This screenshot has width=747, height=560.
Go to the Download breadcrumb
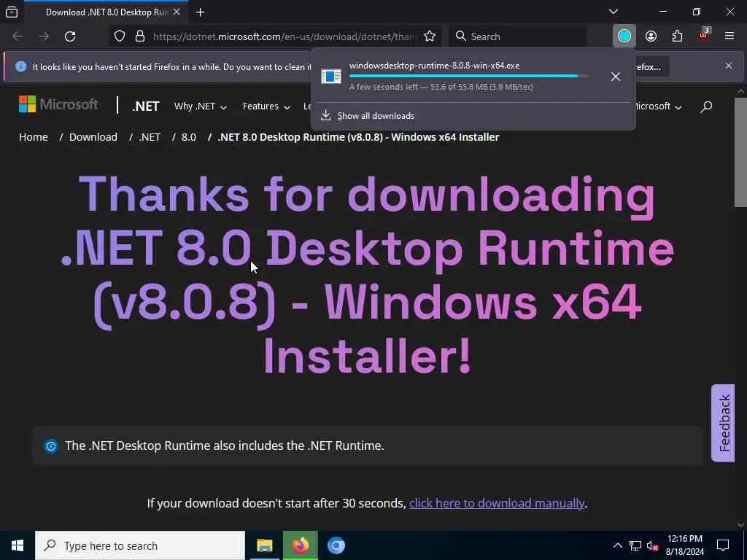(93, 137)
